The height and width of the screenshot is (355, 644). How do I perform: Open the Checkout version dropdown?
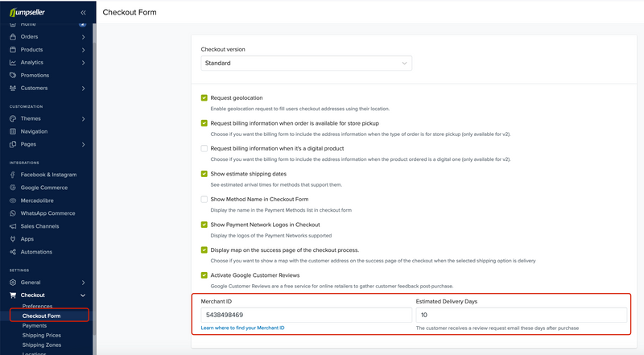pyautogui.click(x=307, y=64)
